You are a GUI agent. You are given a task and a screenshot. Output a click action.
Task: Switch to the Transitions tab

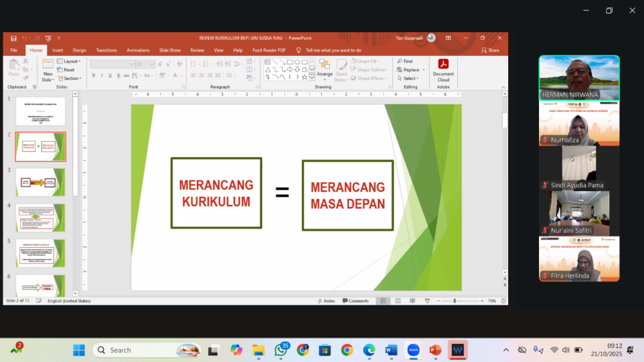(x=106, y=50)
